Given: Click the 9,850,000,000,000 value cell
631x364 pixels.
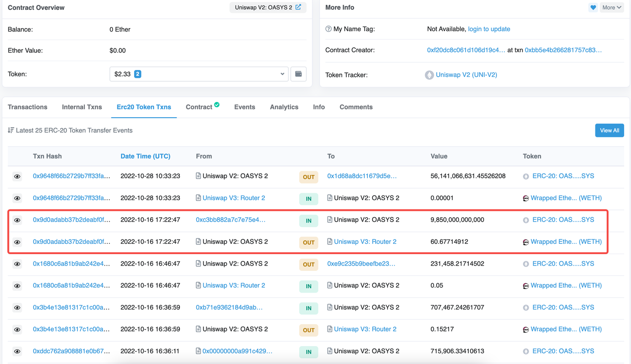Looking at the screenshot, I should (457, 220).
